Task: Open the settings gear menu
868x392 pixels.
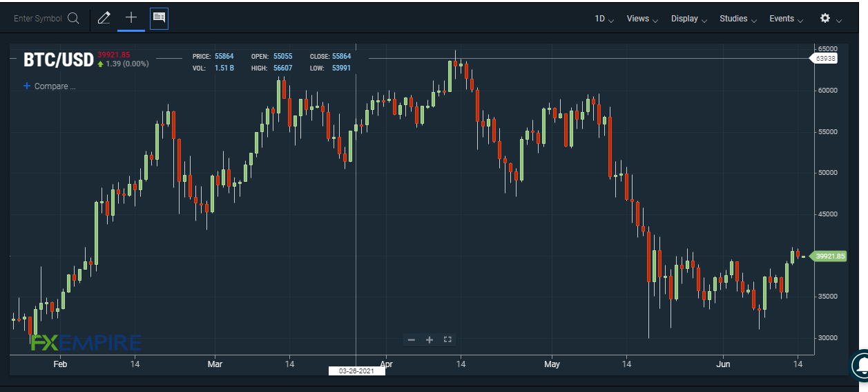Action: tap(830, 19)
